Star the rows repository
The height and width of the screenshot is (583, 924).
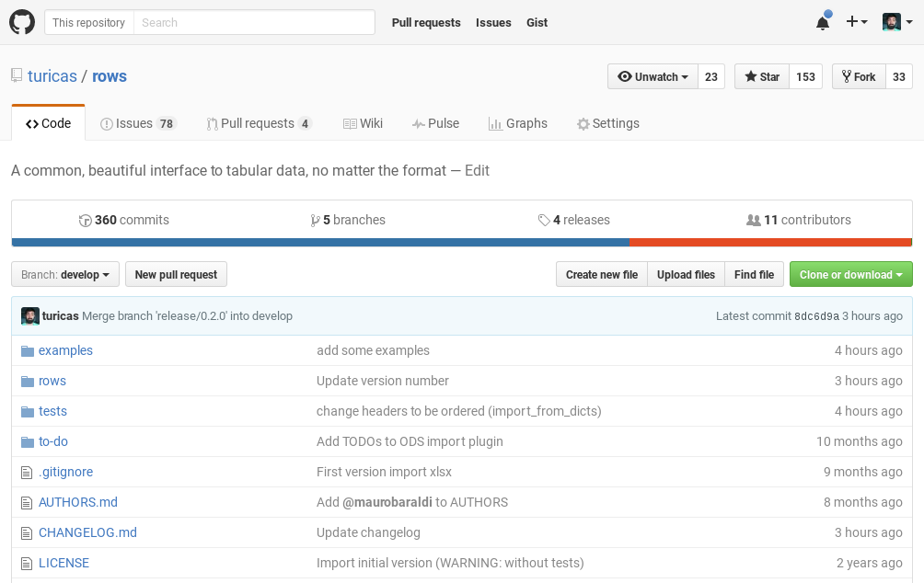[761, 76]
